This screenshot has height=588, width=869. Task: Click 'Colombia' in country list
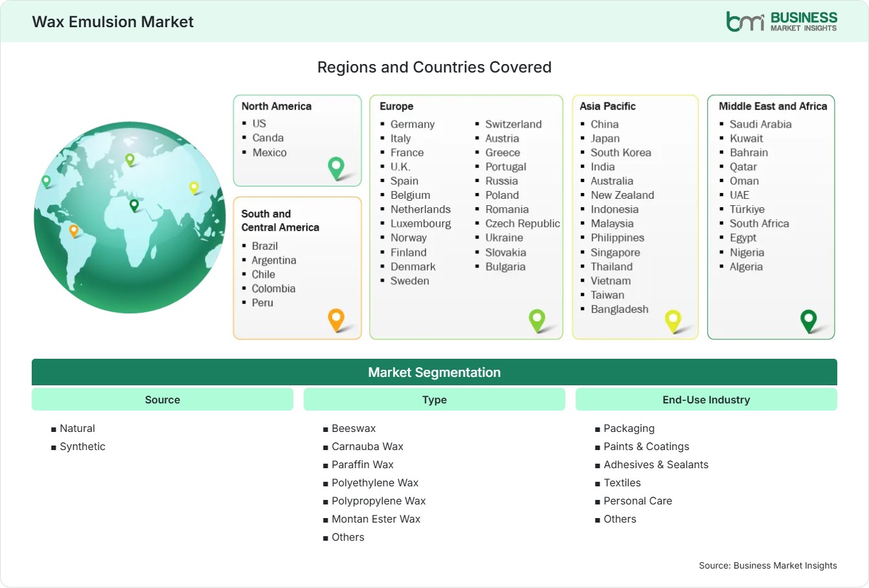pos(273,288)
